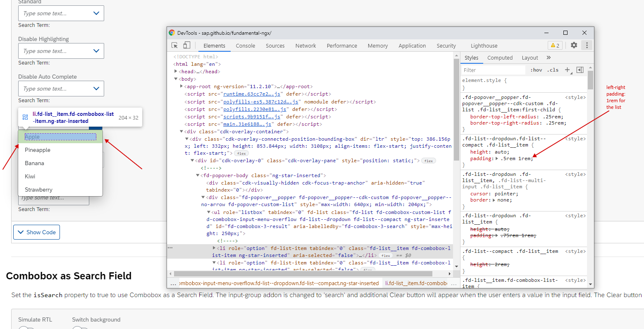Image resolution: width=644 pixels, height=329 pixels.
Task: Open the polyfills.2230e81….js script link
Action: tap(255, 109)
